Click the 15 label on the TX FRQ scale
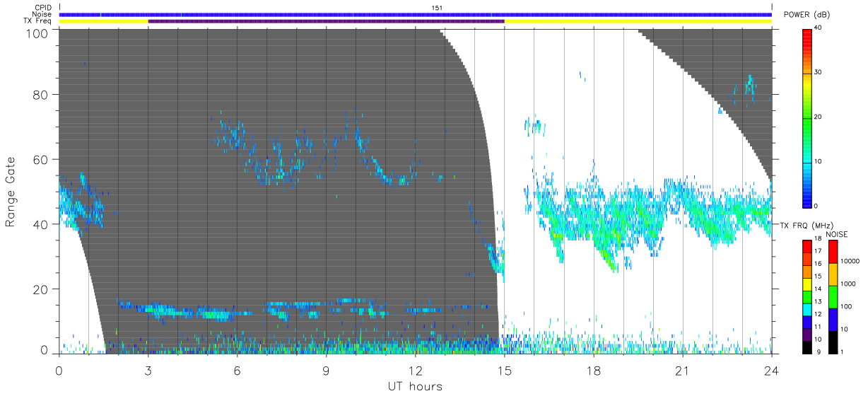This screenshot has width=868, height=401. coord(818,277)
